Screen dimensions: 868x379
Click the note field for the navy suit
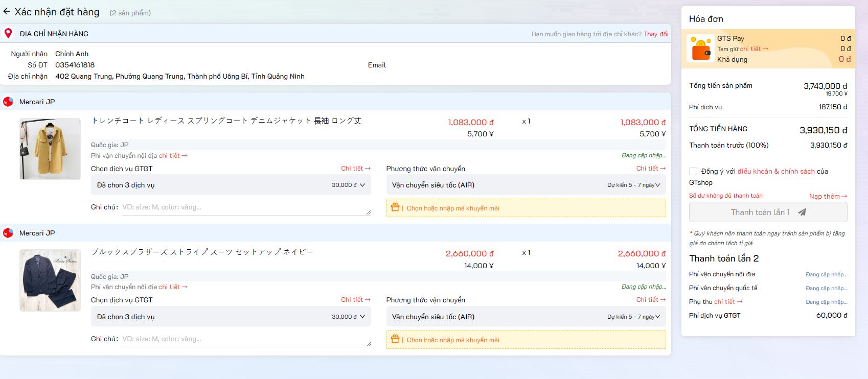[x=245, y=339]
